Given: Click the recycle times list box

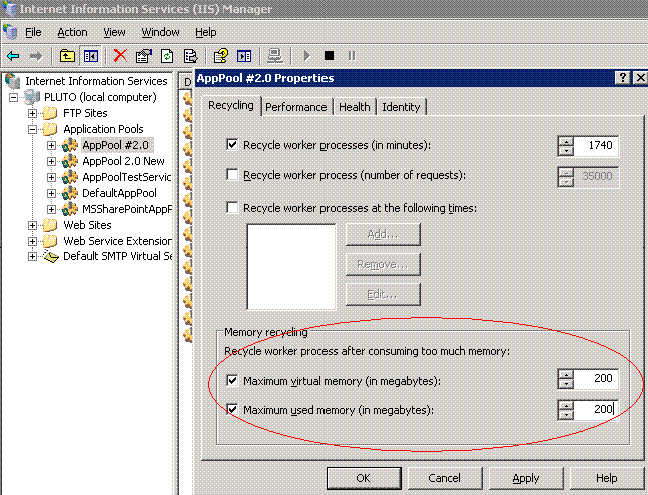Looking at the screenshot, I should click(x=291, y=267).
